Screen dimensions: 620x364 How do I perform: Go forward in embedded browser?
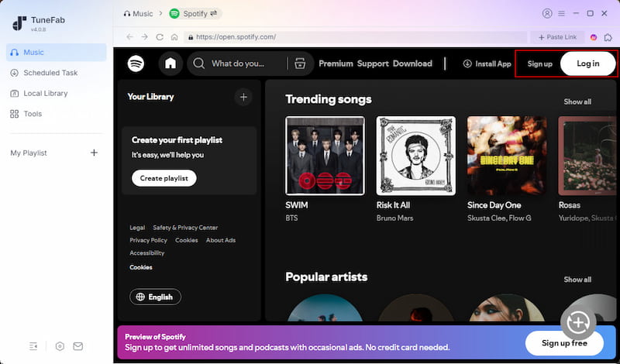[145, 36]
